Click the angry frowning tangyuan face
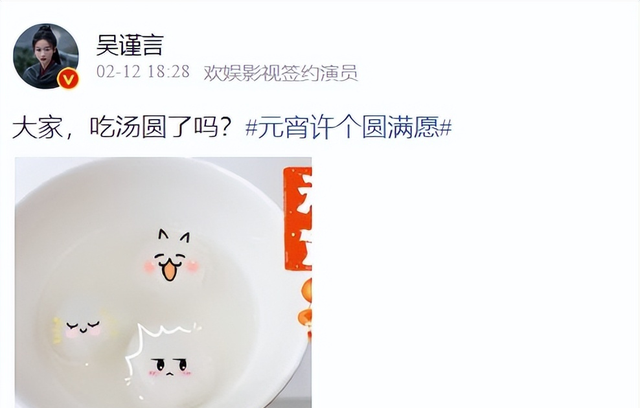The height and width of the screenshot is (408, 640). coord(169,366)
